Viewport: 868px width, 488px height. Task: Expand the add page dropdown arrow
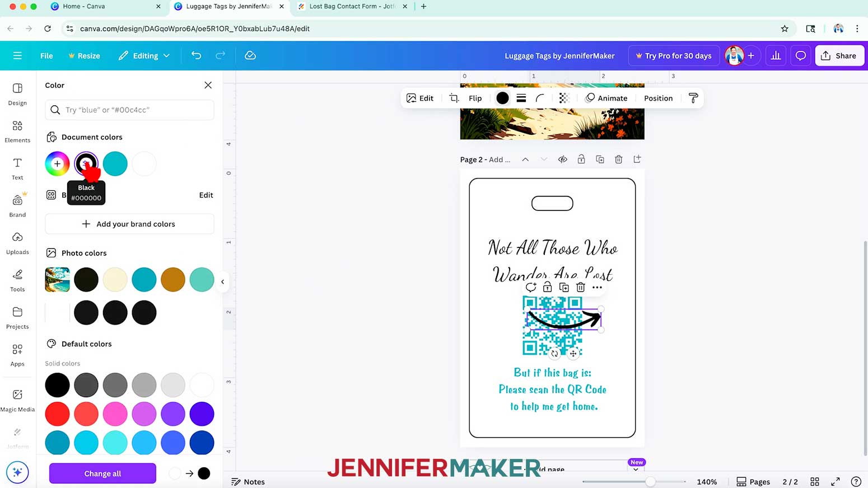point(636,469)
